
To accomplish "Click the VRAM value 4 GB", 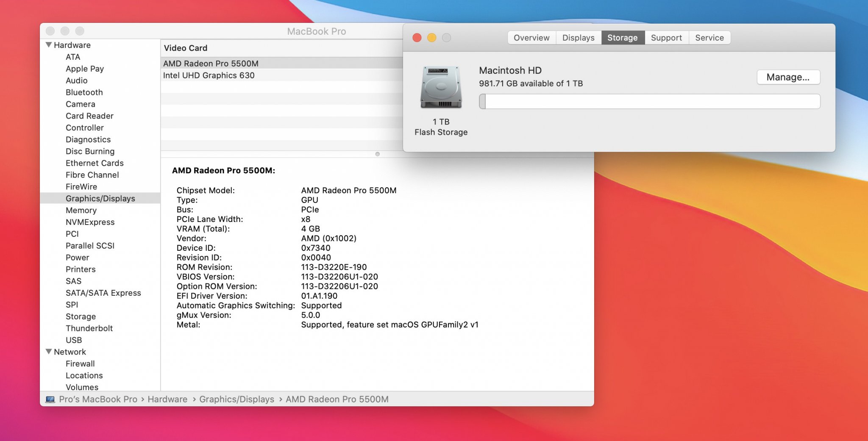I will point(310,229).
